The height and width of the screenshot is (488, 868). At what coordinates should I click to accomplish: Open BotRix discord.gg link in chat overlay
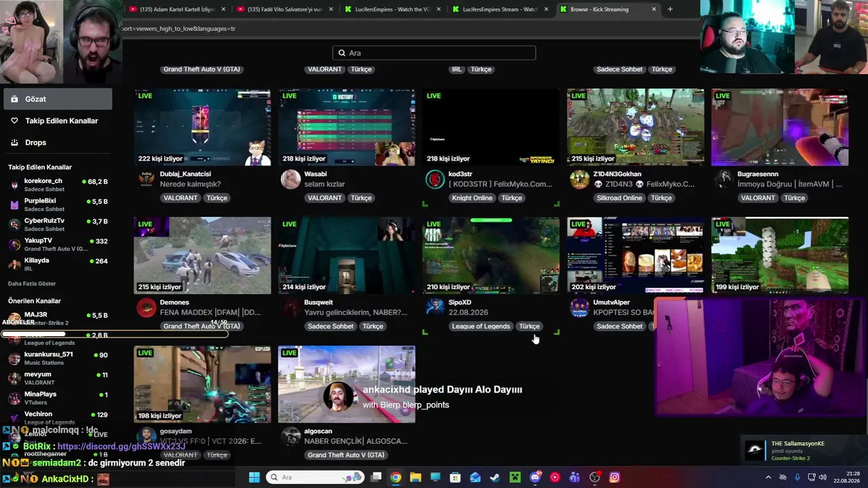click(x=121, y=447)
